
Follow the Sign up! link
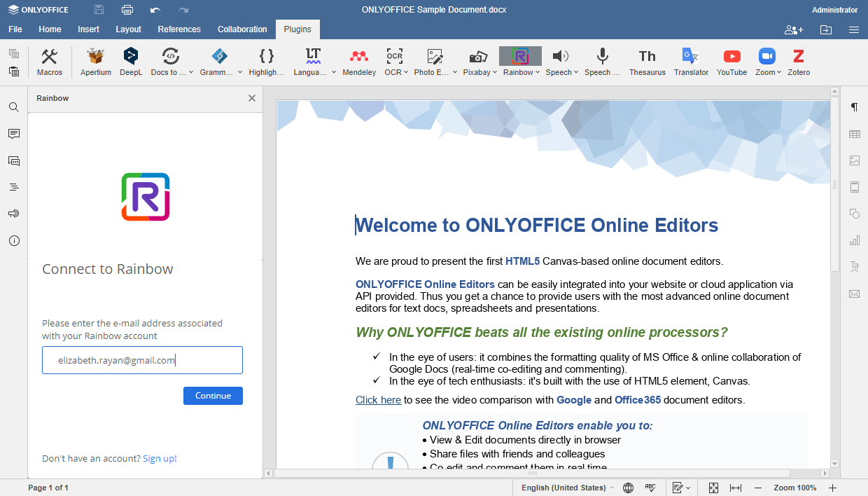[160, 459]
